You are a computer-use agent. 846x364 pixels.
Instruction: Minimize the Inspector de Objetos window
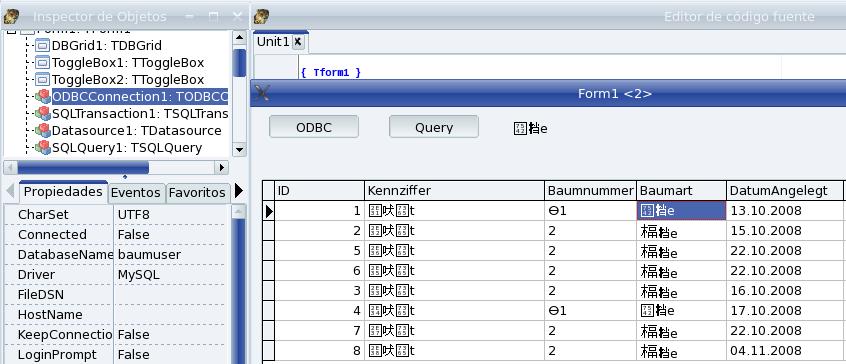coord(189,17)
